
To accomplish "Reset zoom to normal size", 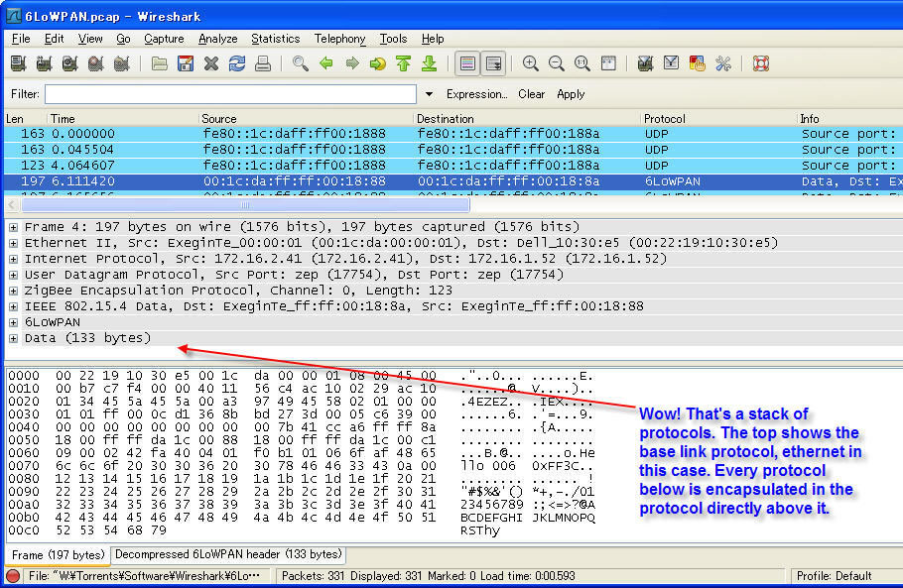I will (x=582, y=63).
